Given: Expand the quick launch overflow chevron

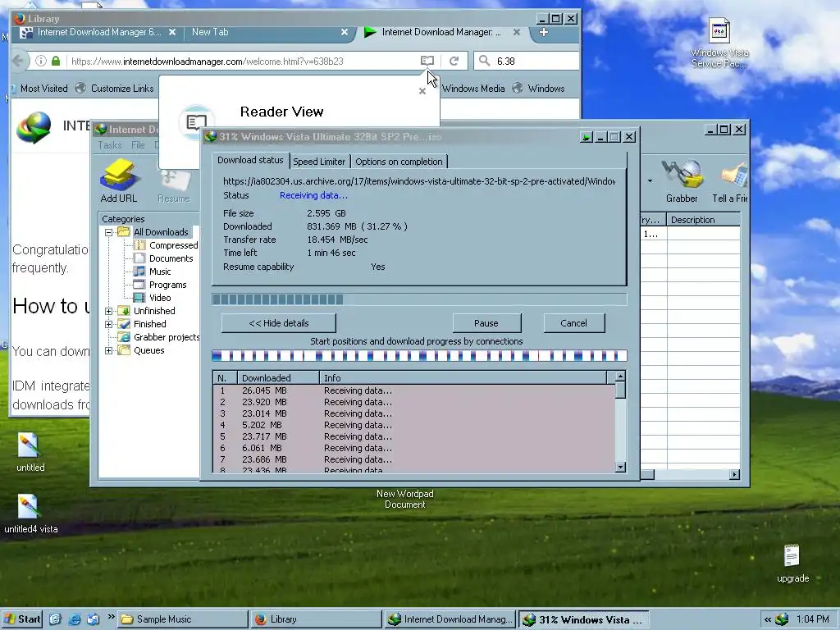Looking at the screenshot, I should [x=111, y=617].
